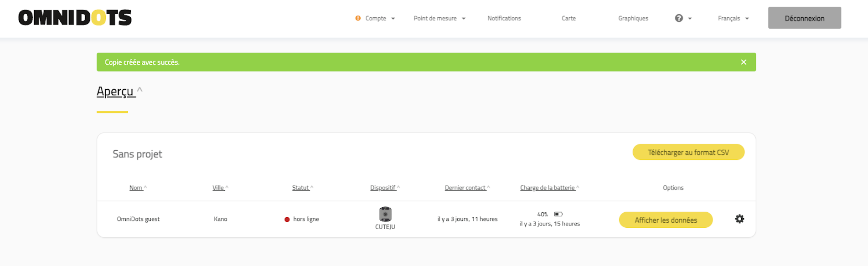Click the help question mark icon
Screen dimensions: 868x266
(679, 18)
